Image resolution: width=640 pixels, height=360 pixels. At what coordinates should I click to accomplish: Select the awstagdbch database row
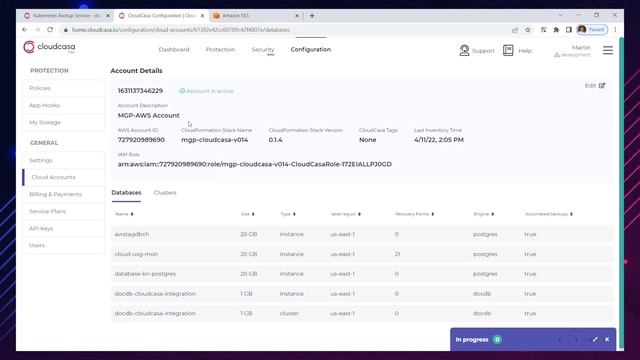pos(362,234)
